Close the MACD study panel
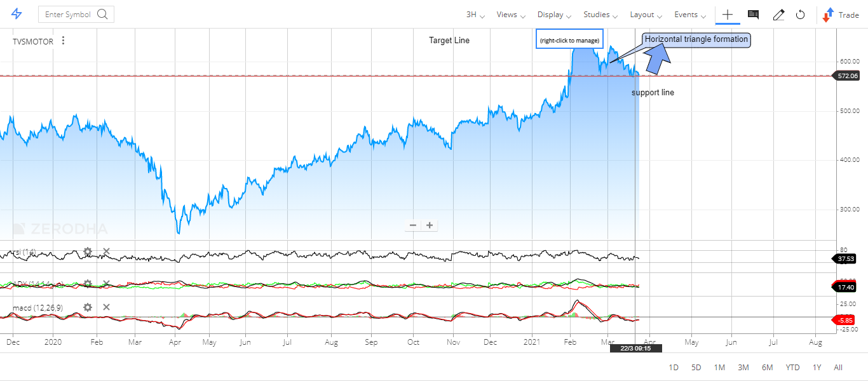 coord(106,307)
